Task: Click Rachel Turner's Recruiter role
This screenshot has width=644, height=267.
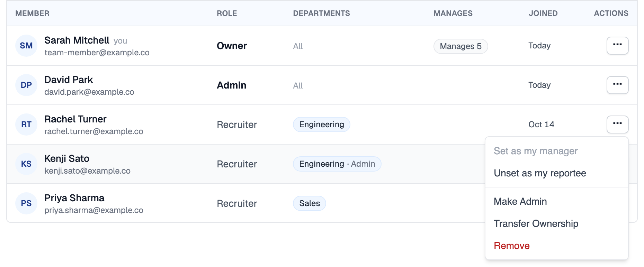Action: pyautogui.click(x=237, y=125)
